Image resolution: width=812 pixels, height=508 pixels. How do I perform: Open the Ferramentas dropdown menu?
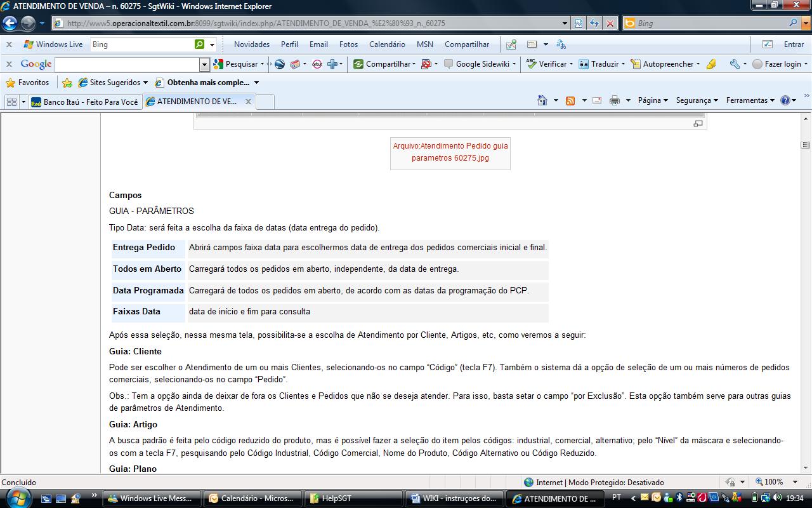(750, 100)
